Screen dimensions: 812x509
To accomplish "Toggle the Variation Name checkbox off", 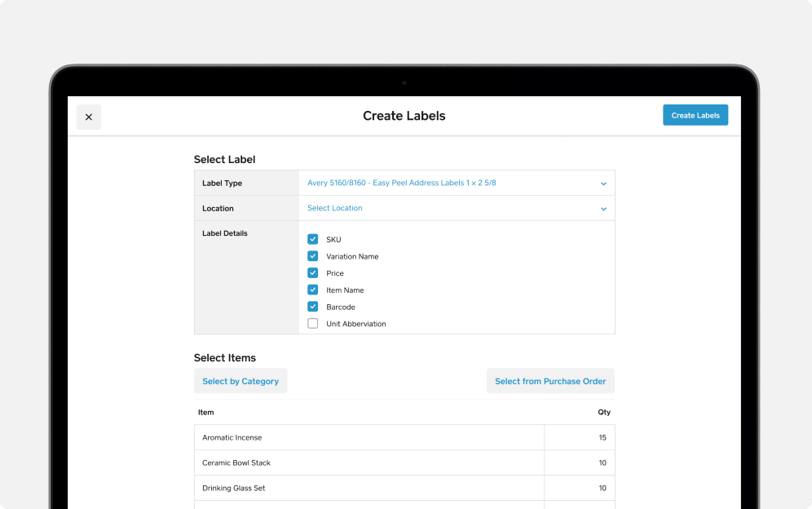I will (312, 255).
